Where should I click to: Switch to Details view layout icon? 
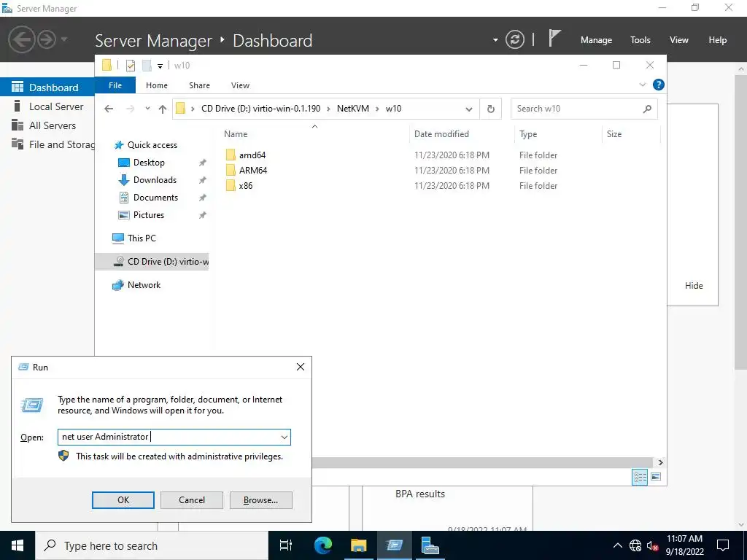(640, 477)
